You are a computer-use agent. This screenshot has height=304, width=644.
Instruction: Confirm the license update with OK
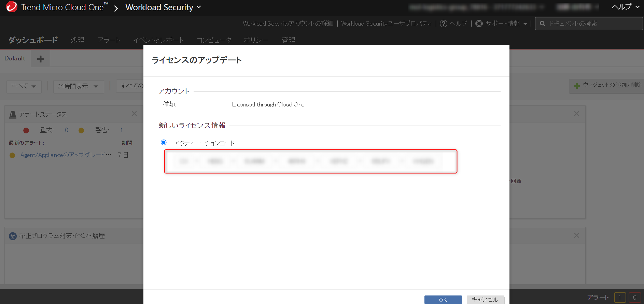443,300
